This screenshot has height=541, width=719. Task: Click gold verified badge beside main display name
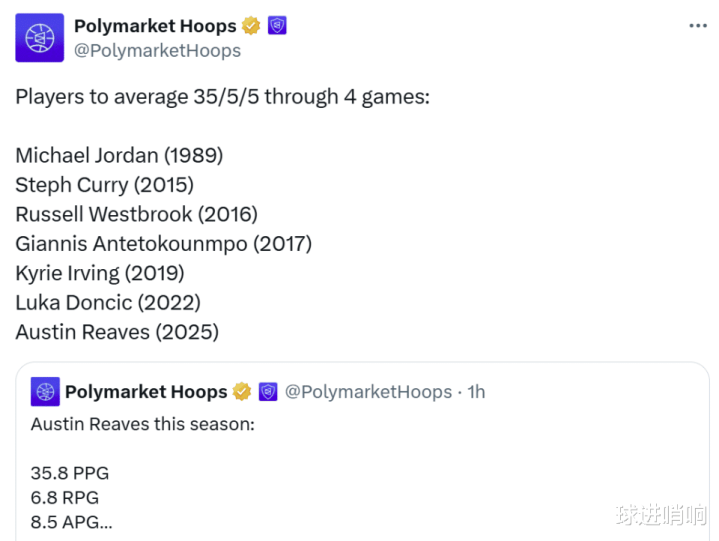[251, 26]
